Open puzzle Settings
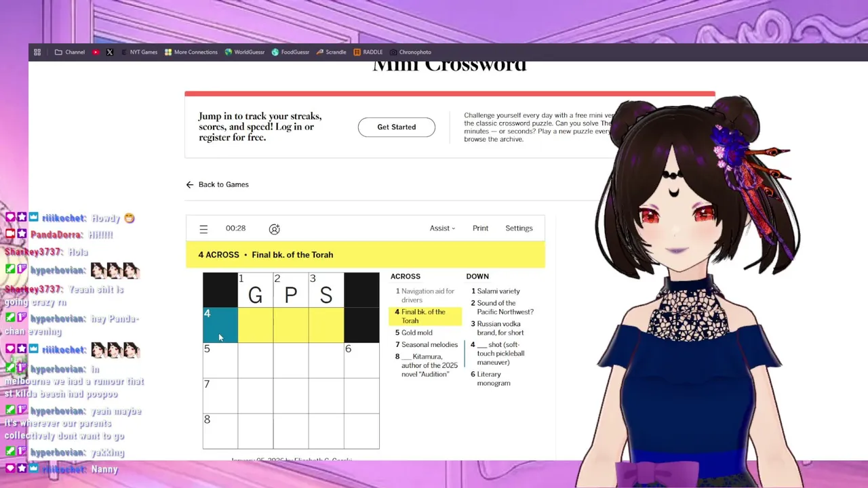The height and width of the screenshot is (488, 868). pyautogui.click(x=519, y=228)
